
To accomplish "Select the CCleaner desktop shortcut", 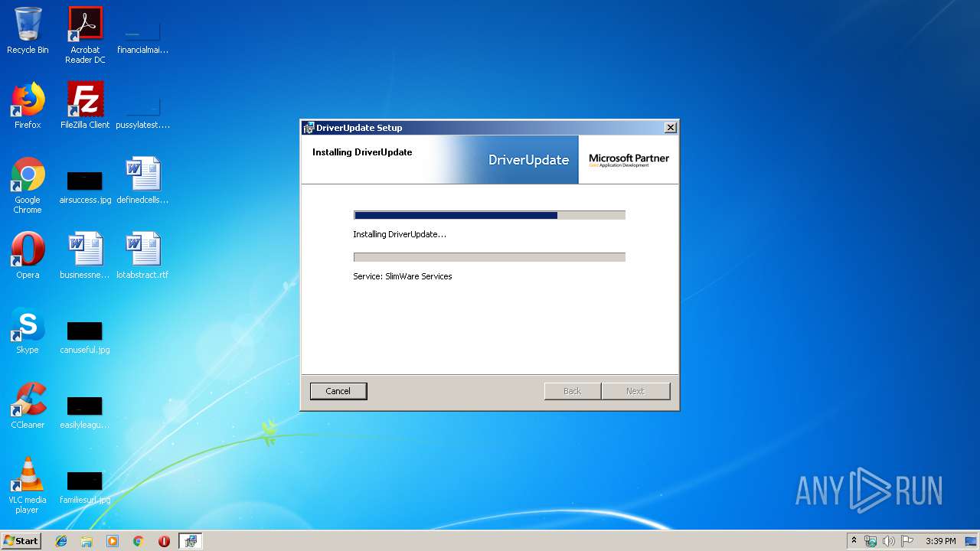I will click(28, 406).
